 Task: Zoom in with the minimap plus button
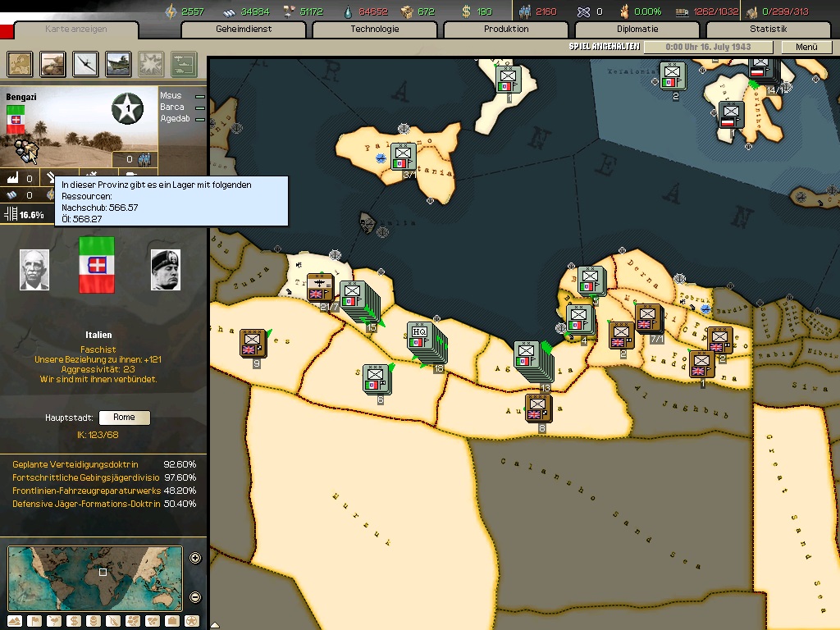(x=195, y=558)
